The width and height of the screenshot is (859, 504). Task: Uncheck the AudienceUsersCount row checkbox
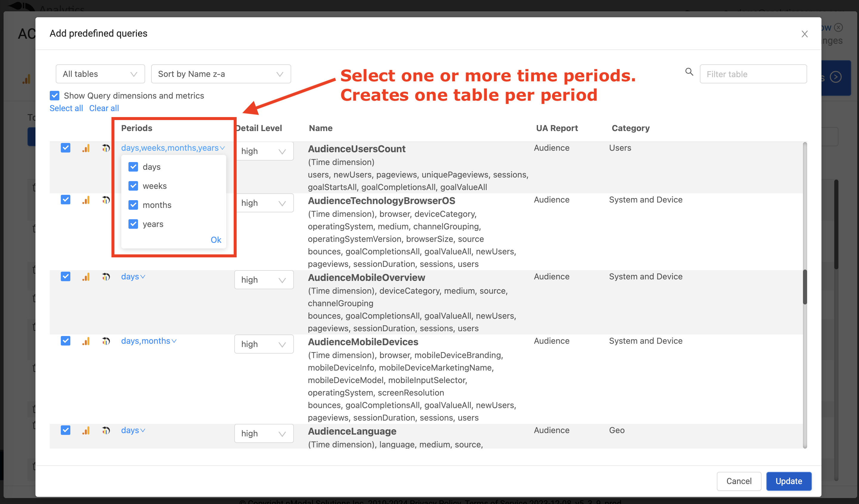66,147
